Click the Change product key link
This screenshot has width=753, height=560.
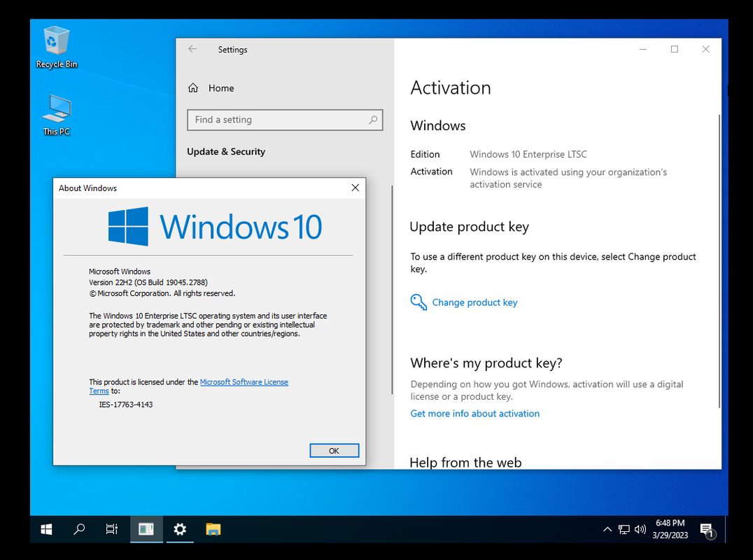pos(474,302)
